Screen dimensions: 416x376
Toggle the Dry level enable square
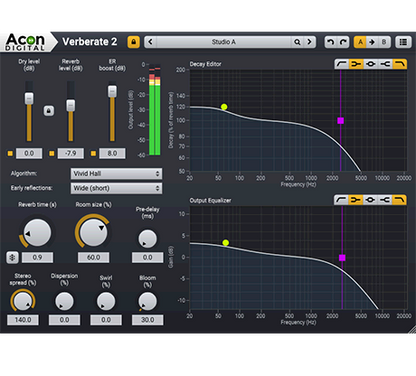[10, 153]
